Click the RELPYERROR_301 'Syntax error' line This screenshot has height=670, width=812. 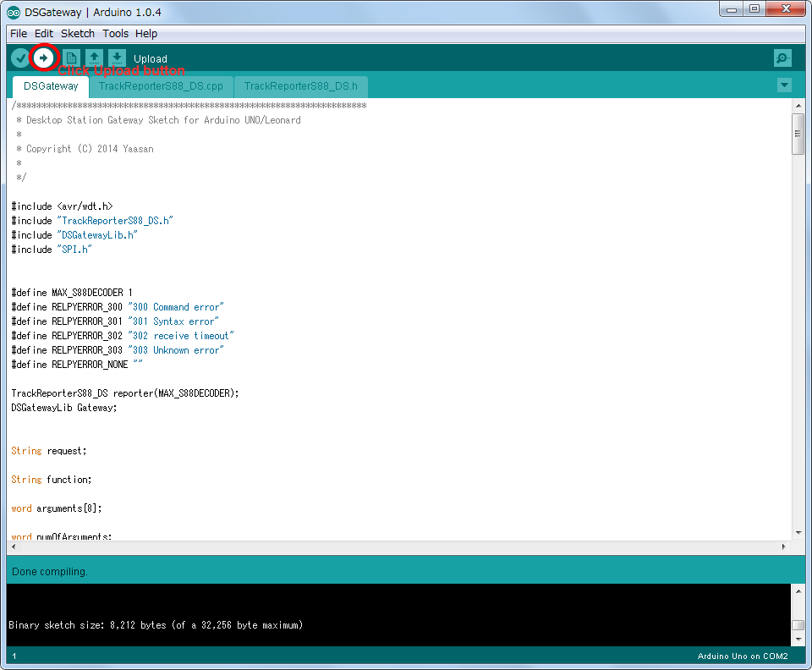click(115, 321)
